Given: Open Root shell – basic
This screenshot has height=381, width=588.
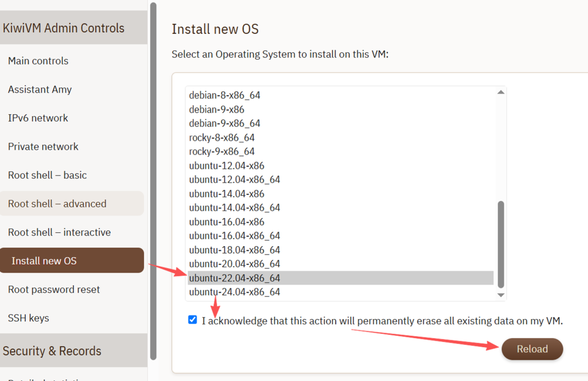Looking at the screenshot, I should (47, 175).
